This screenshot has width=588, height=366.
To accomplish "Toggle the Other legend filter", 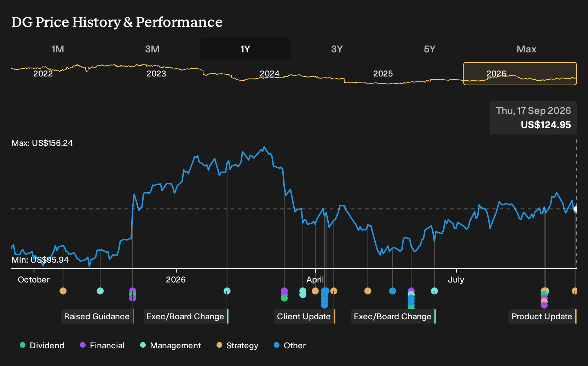I will click(x=290, y=345).
